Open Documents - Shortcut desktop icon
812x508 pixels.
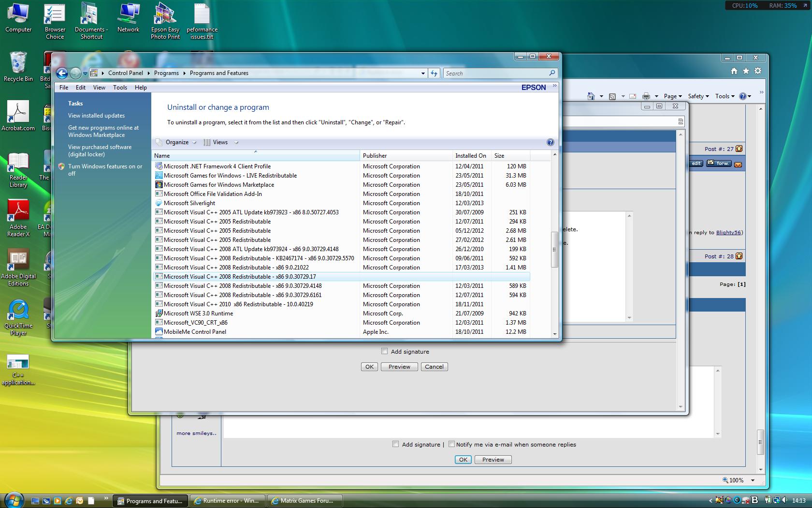click(x=91, y=22)
